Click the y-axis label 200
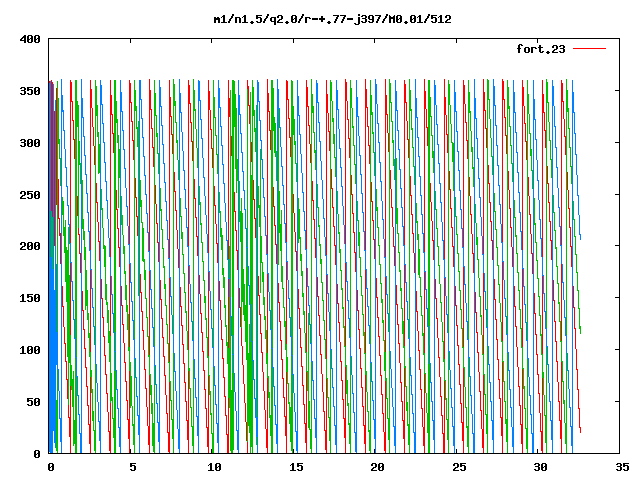 click(x=30, y=246)
